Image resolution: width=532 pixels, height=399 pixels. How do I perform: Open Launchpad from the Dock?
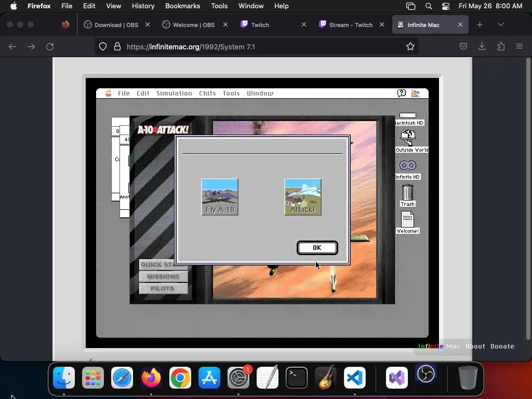point(93,378)
